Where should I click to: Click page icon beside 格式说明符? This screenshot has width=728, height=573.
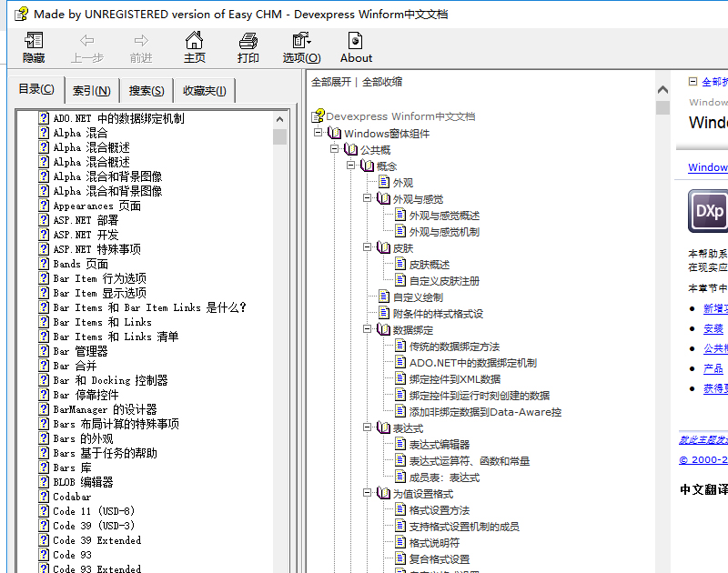tap(400, 542)
